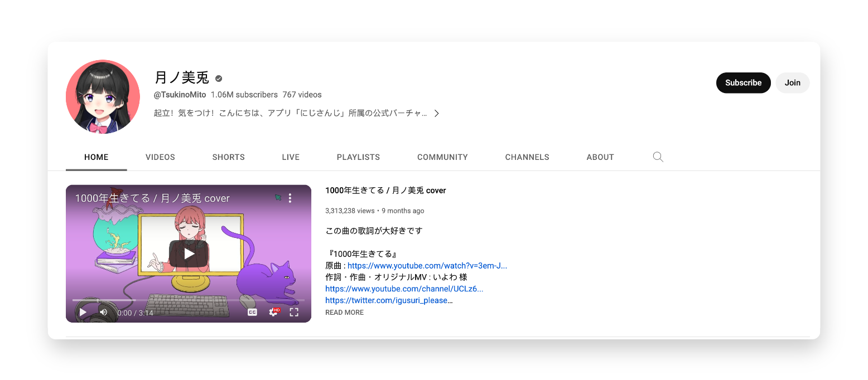Open the twitter.com/igusuri_please link
The height and width of the screenshot is (380, 868).
coord(389,300)
